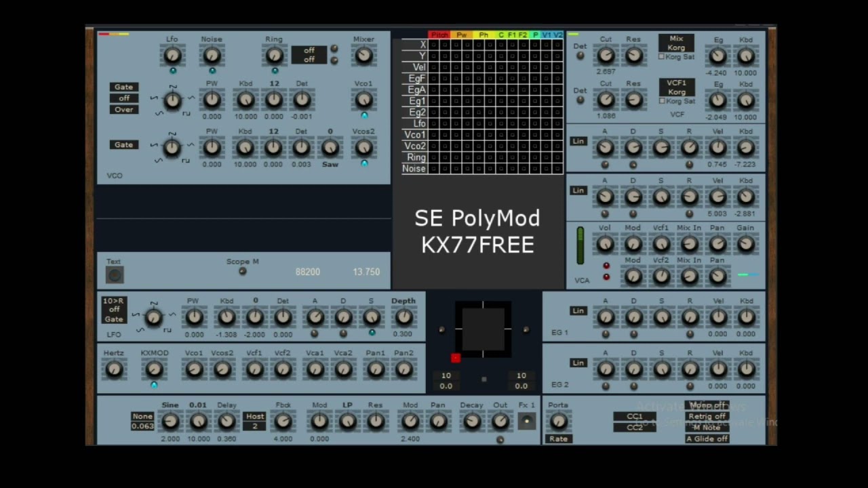The width and height of the screenshot is (868, 488).
Task: Click the upper red LED in VCA
Action: [606, 266]
